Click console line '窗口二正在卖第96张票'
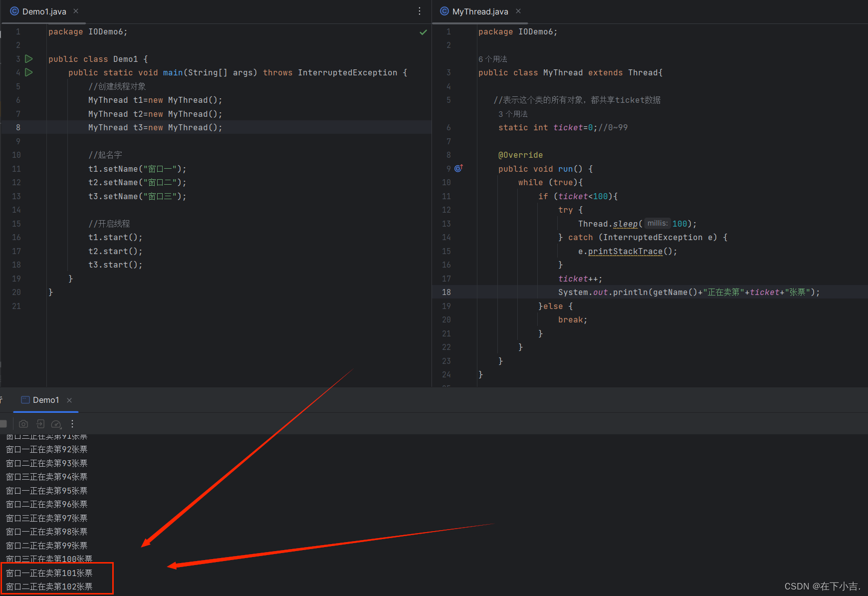This screenshot has width=868, height=596. point(47,504)
